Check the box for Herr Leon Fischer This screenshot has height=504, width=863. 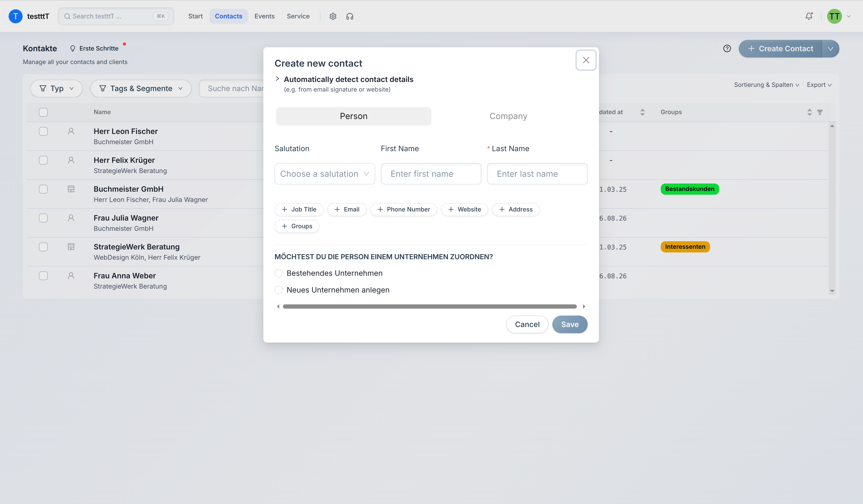[43, 131]
